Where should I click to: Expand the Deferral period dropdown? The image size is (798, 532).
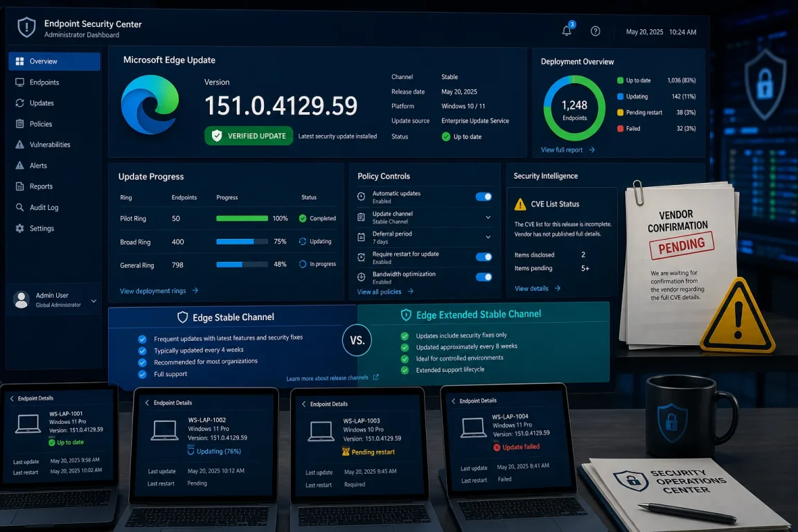click(488, 237)
